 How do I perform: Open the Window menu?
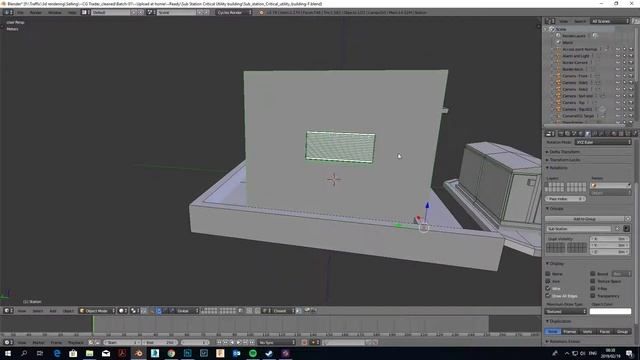[55, 12]
